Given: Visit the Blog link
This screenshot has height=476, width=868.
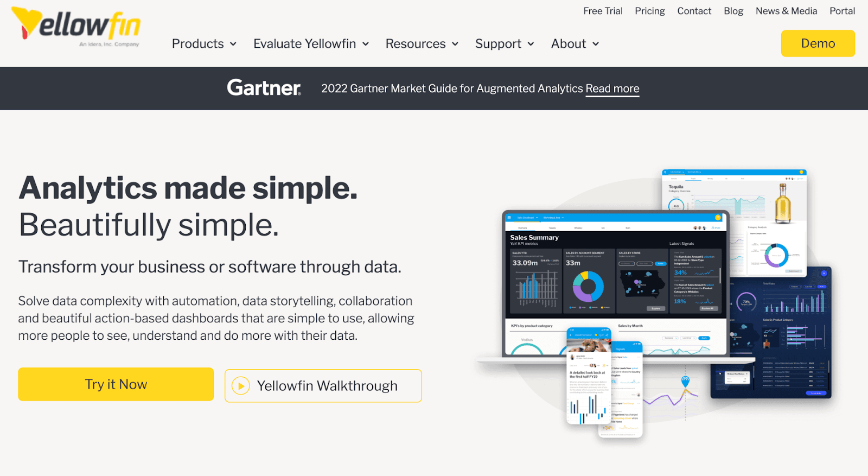Looking at the screenshot, I should point(733,11).
